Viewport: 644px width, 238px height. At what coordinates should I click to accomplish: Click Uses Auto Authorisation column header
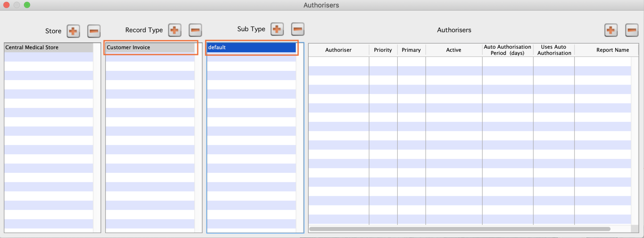554,50
